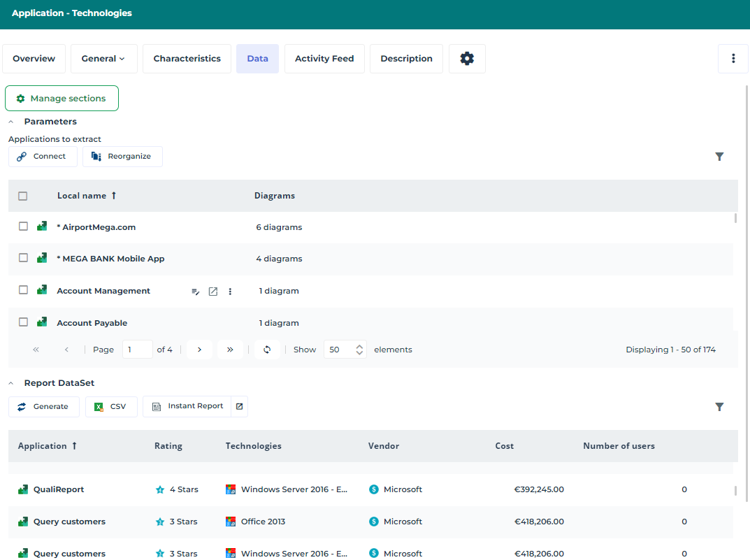
Task: Open Instant Report in external window
Action: 239,406
